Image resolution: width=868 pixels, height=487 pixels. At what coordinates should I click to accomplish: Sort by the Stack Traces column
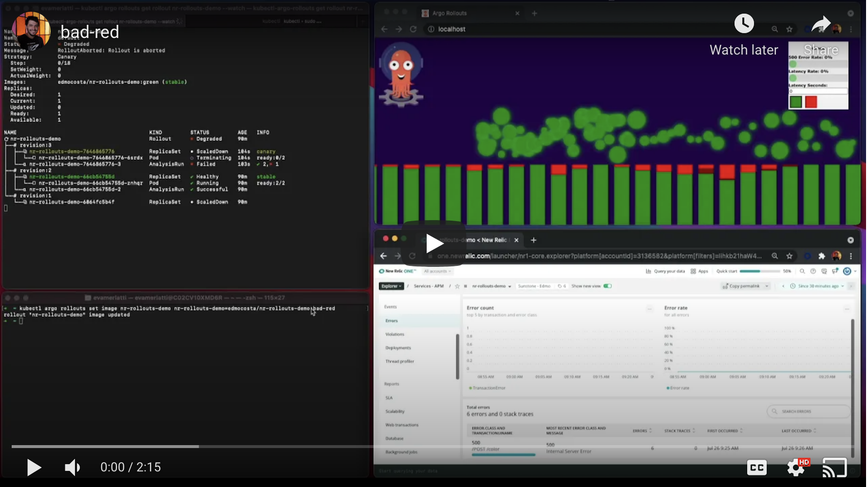679,431
